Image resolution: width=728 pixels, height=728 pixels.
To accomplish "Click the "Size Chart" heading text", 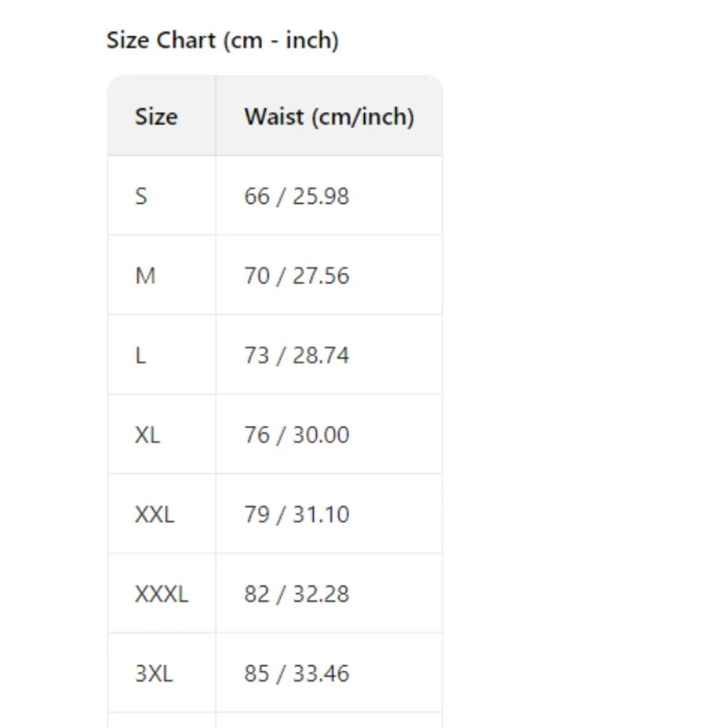I will pos(161,40).
